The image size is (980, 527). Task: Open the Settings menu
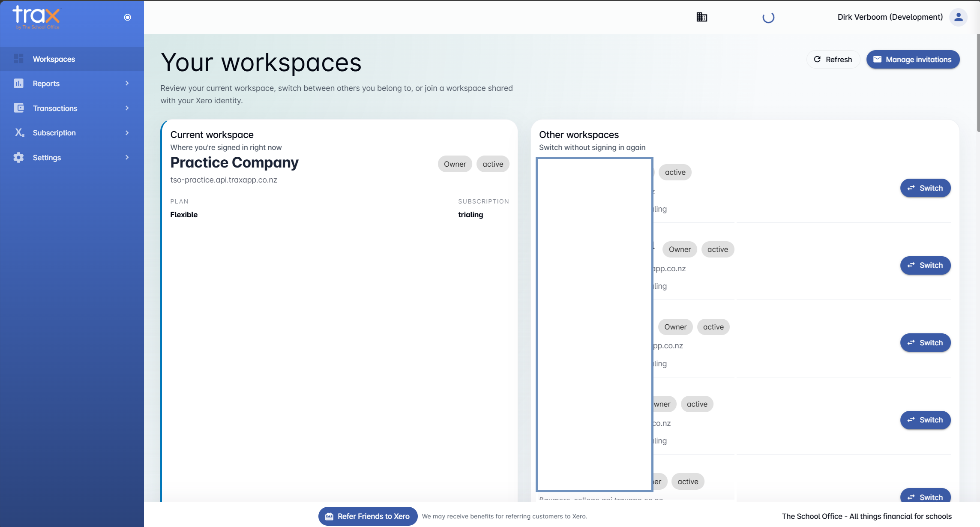72,157
